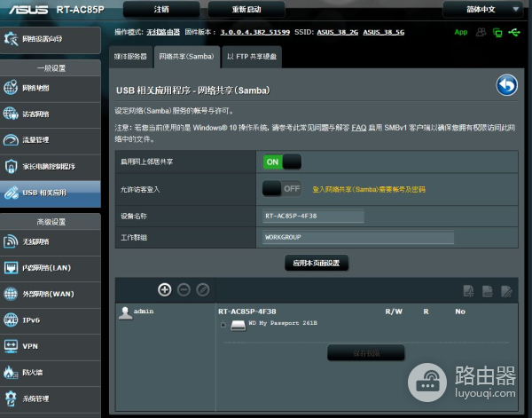Open the LAN (内部网络) sidebar icon
This screenshot has height=418, width=532.
(11, 268)
